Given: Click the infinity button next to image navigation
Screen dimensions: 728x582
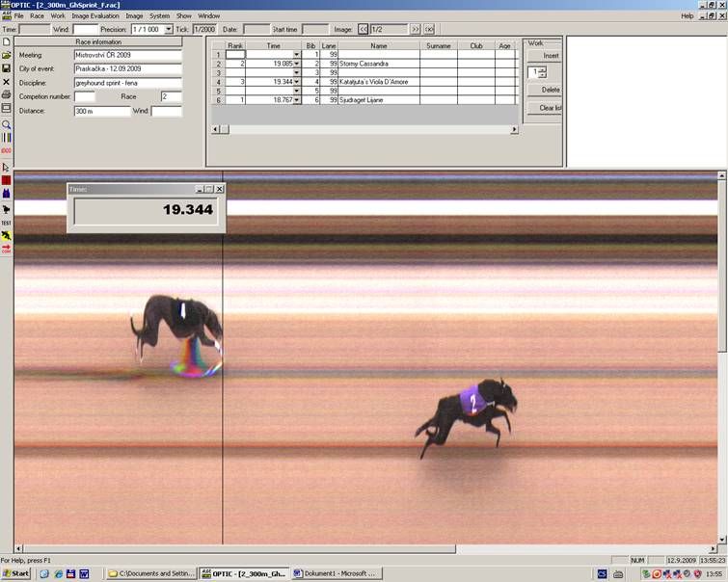Looking at the screenshot, I should point(429,29).
